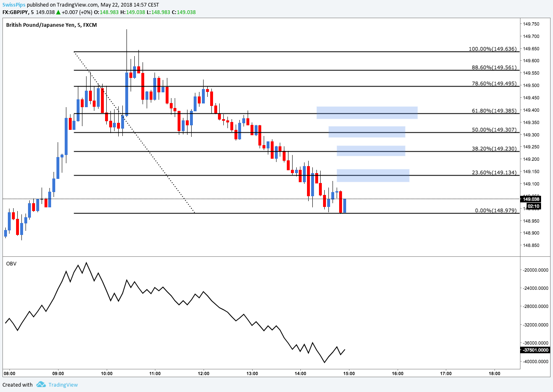Image resolution: width=553 pixels, height=392 pixels.
Task: Select the 78.60%(149.495) Fibonacci label
Action: coord(494,83)
